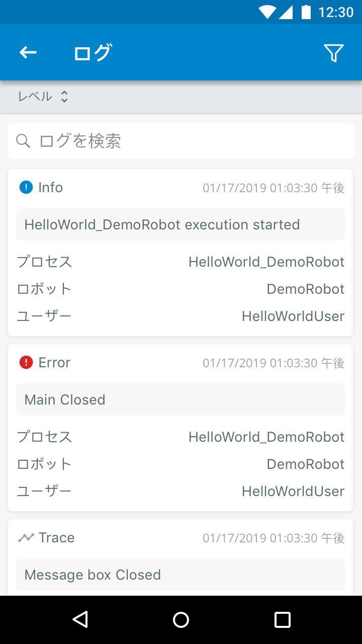Tap the blue Info level icon

pos(26,187)
